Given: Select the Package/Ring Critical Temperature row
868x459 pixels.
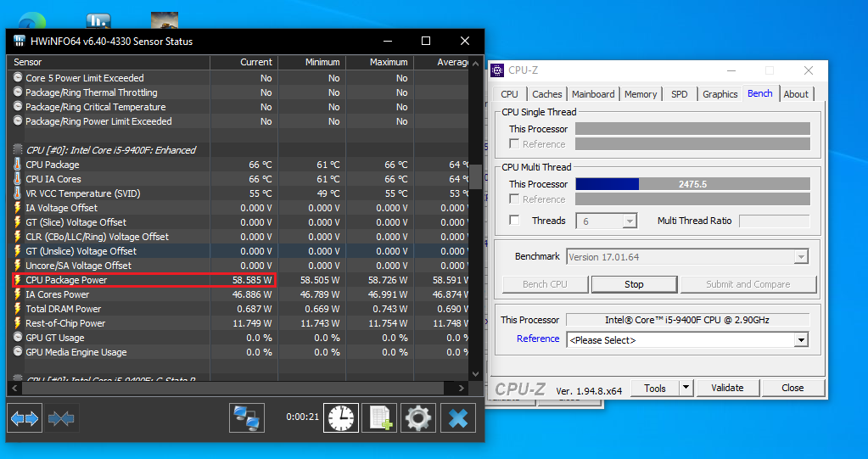Looking at the screenshot, I should click(x=238, y=107).
